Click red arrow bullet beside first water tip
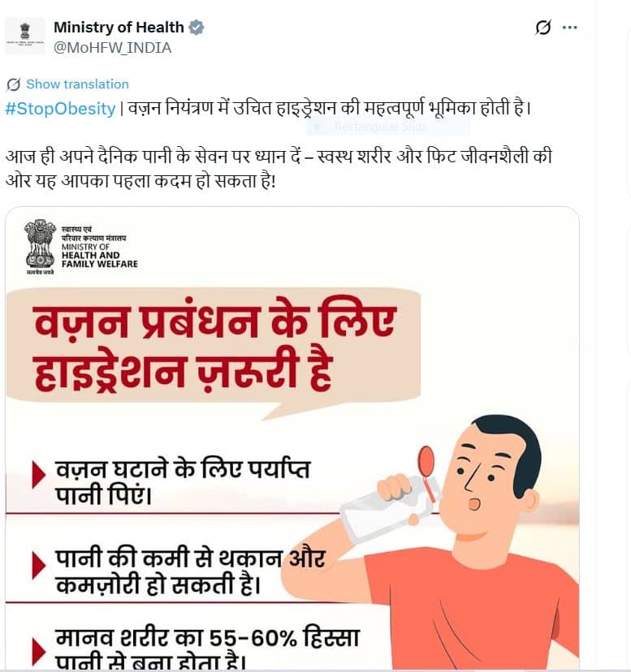The width and height of the screenshot is (631, 672). pyautogui.click(x=39, y=475)
